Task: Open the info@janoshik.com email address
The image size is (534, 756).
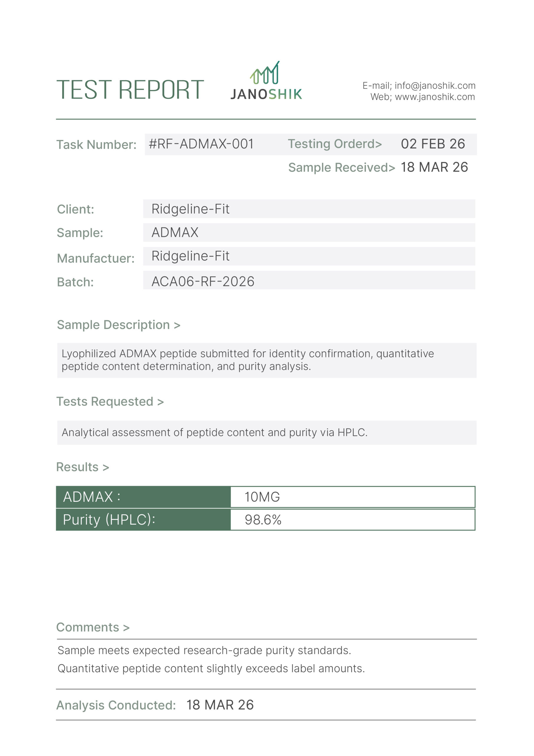Action: [x=435, y=86]
